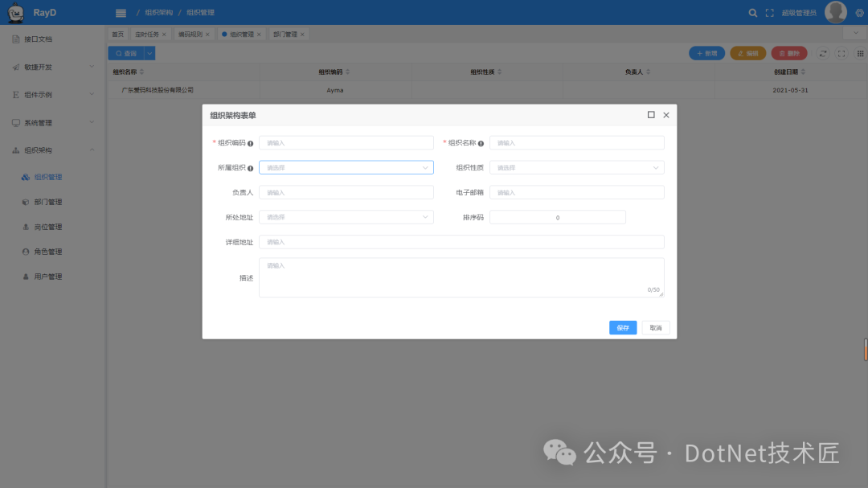The height and width of the screenshot is (488, 868).
Task: Expand the 系统管理 sidebar menu
Action: (x=52, y=122)
